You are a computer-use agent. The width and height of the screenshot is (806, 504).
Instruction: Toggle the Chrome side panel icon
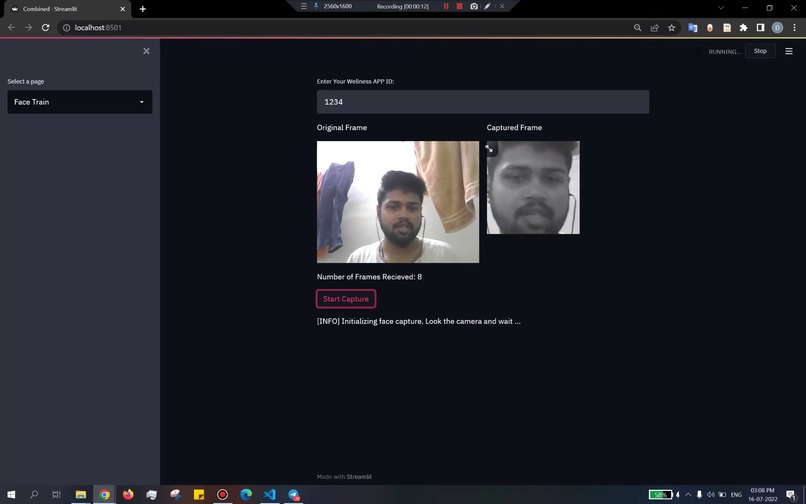click(x=760, y=28)
